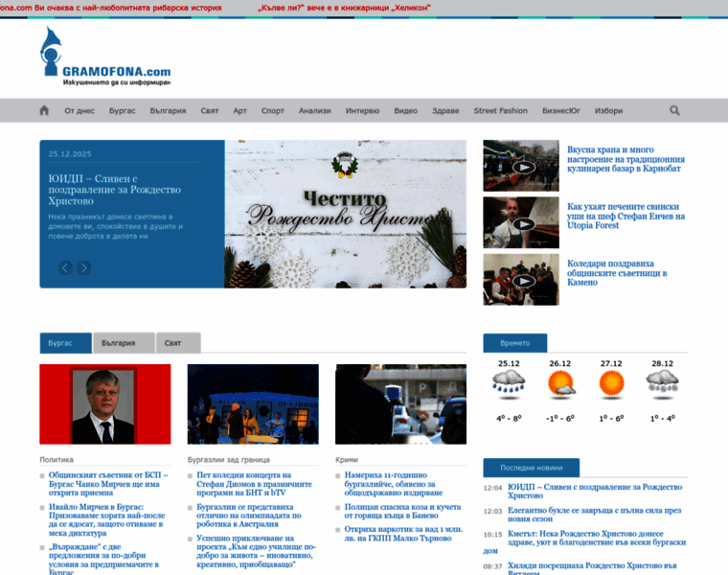Viewport: 728px width, 575px height.
Task: Open the 'Здраве' menu item
Action: point(445,110)
